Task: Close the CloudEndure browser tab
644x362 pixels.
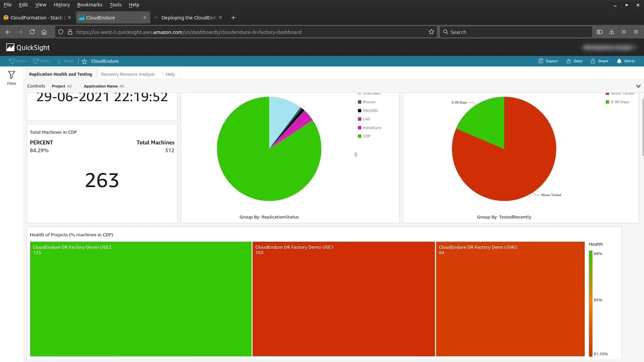Action: (x=145, y=18)
